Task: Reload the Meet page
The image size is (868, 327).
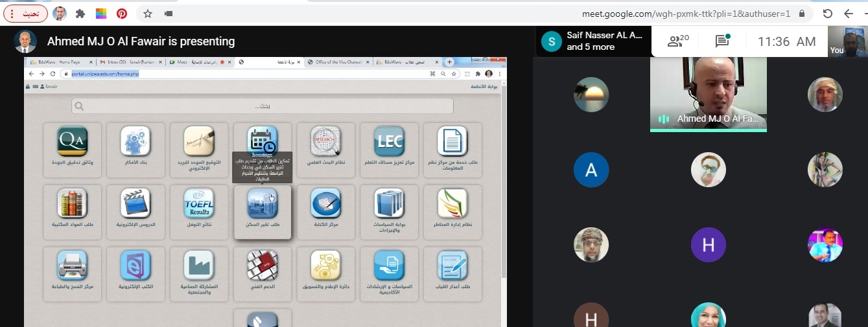Action: (827, 13)
